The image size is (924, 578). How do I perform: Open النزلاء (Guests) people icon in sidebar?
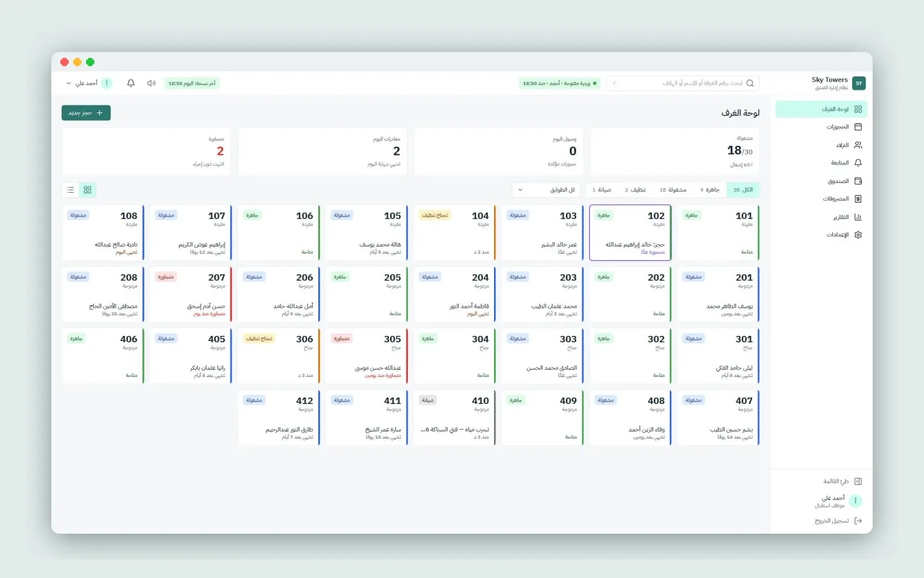858,145
